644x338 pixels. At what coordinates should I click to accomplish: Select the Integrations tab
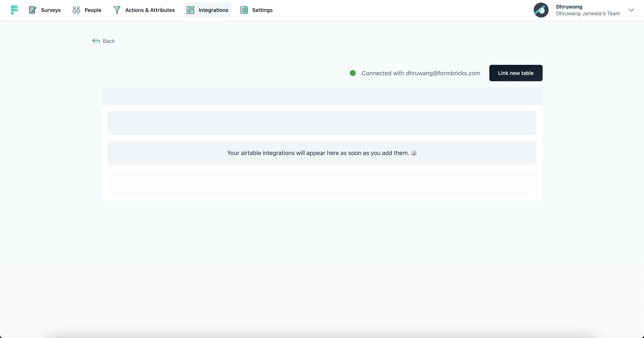(208, 10)
